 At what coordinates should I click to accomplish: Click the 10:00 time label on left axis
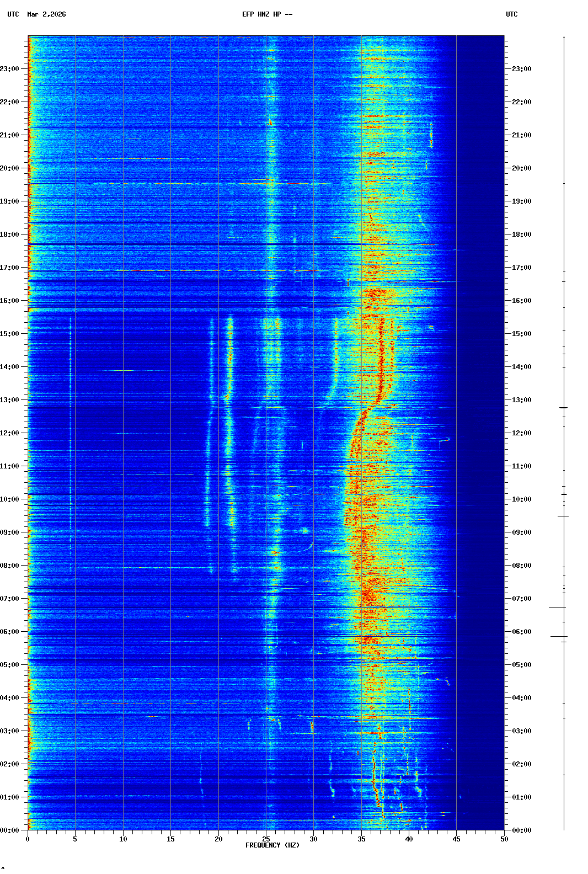pyautogui.click(x=10, y=499)
